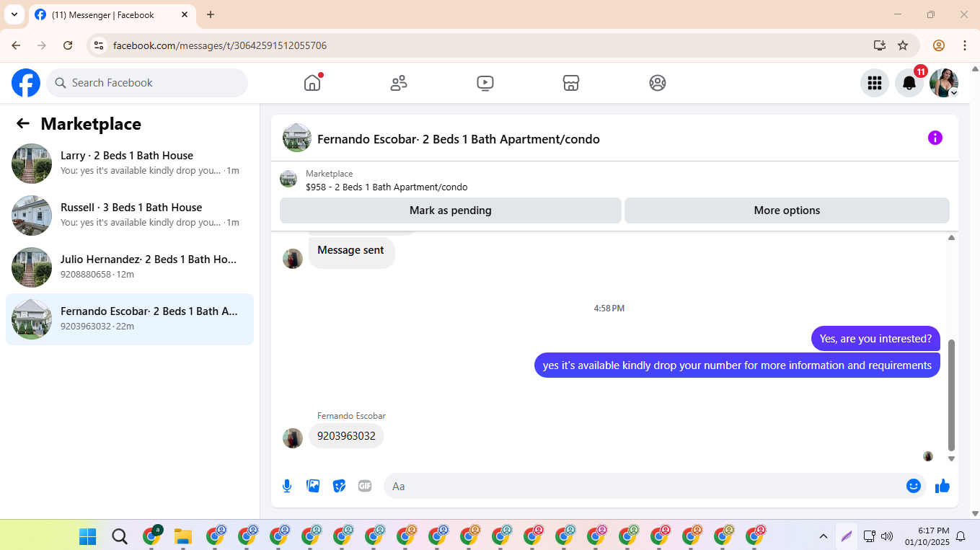Click the "4:58 PM" timestamp
Viewport: 980px width, 550px height.
tap(609, 309)
